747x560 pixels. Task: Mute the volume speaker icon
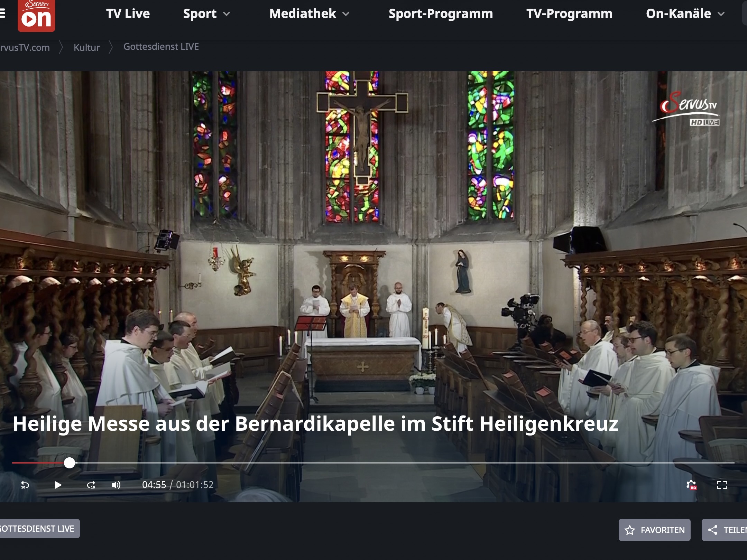tap(116, 485)
